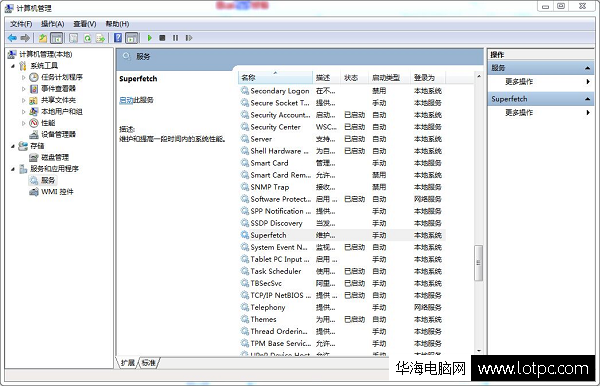Select 磁盘管理 in the tree
This screenshot has height=386, width=600.
coord(55,157)
